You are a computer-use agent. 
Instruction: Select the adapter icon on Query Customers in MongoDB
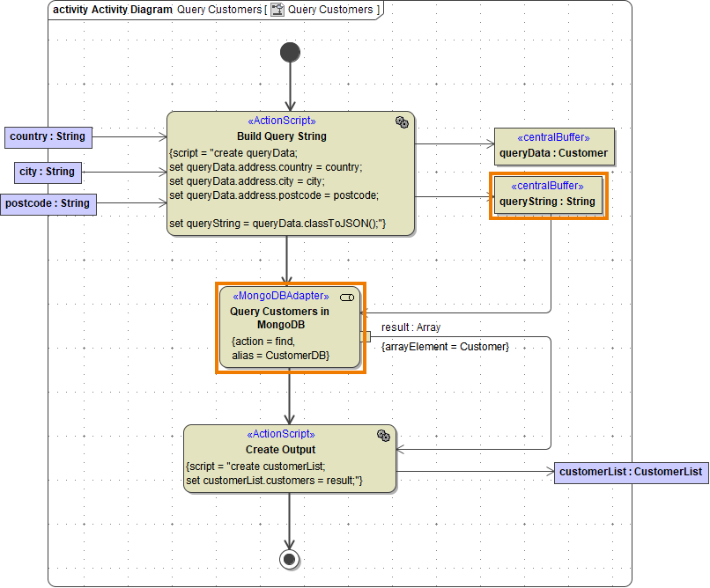tap(347, 297)
